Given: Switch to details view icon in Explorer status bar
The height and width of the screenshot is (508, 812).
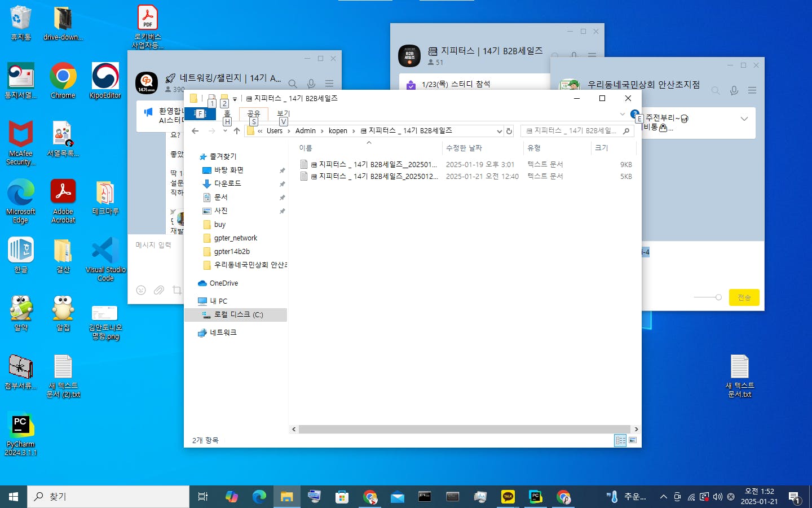Looking at the screenshot, I should (x=620, y=440).
